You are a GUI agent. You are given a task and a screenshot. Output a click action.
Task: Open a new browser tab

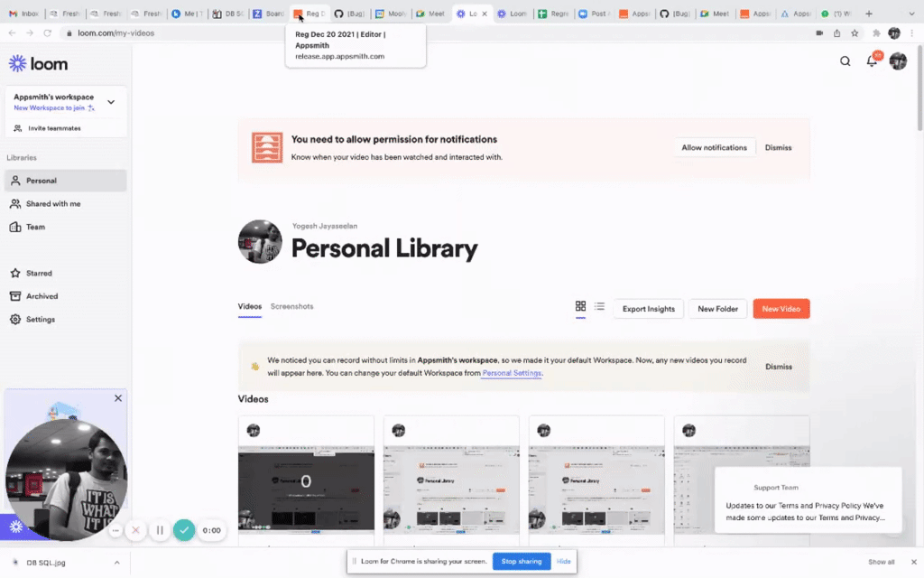coord(869,14)
